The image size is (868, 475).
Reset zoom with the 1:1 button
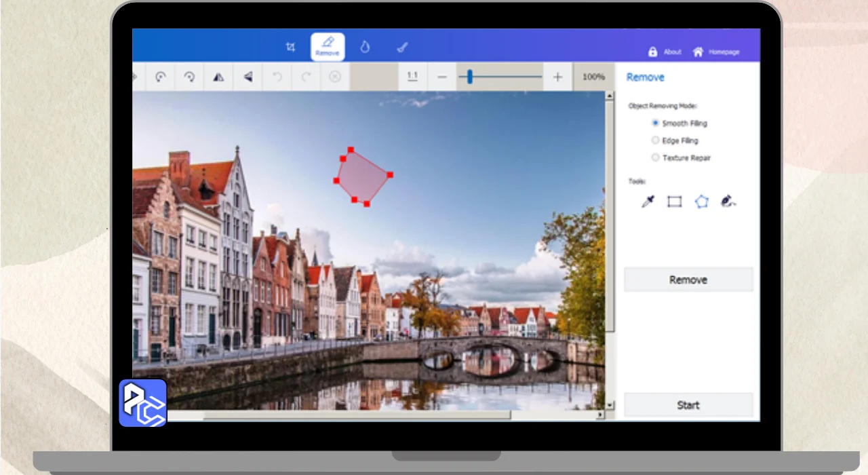point(412,77)
